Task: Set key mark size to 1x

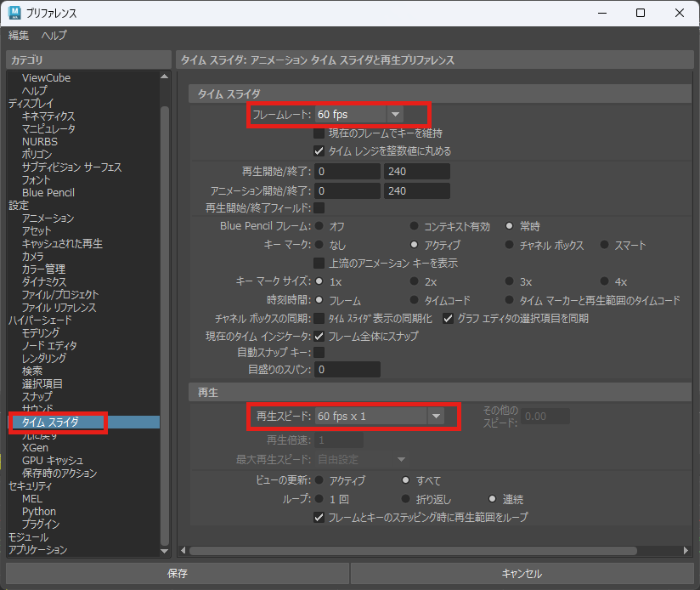Action: coord(319,281)
